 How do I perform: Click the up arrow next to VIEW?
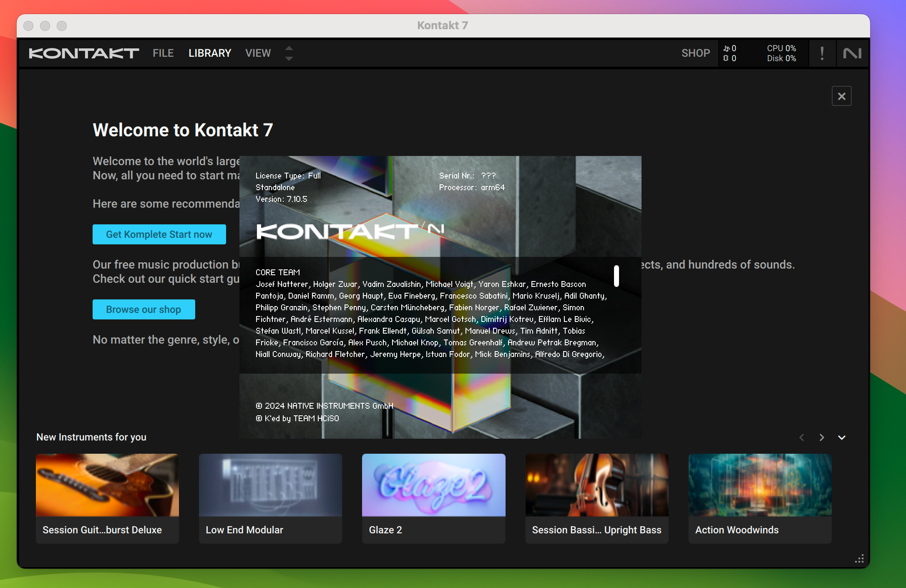pos(289,48)
